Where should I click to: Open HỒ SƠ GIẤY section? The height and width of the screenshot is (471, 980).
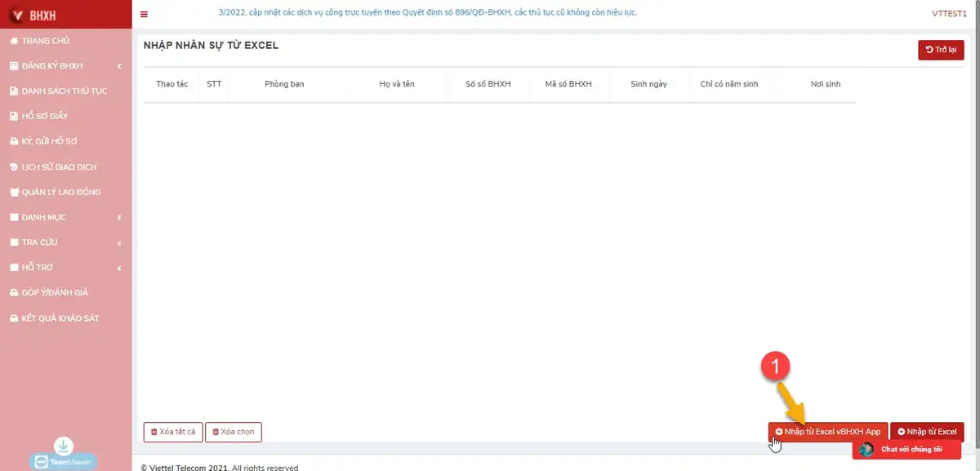pos(45,116)
